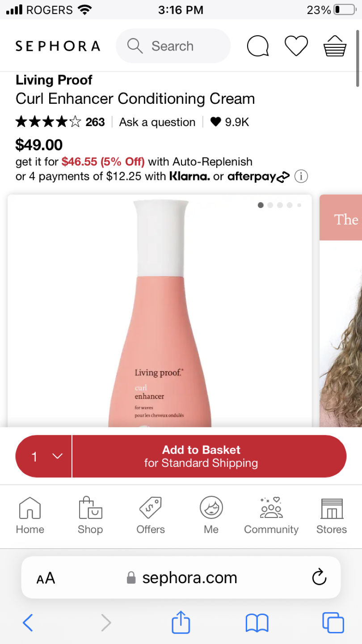The height and width of the screenshot is (644, 362).
Task: Go back with Safari back arrow
Action: click(28, 623)
